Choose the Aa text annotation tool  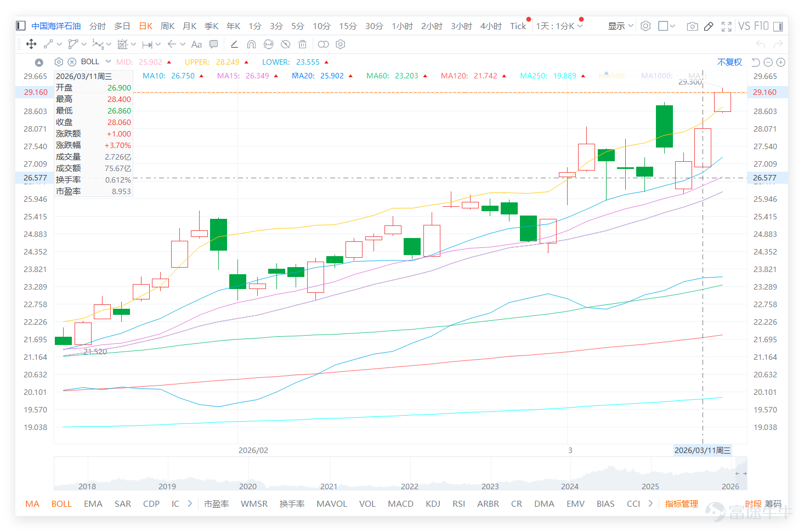click(196, 44)
